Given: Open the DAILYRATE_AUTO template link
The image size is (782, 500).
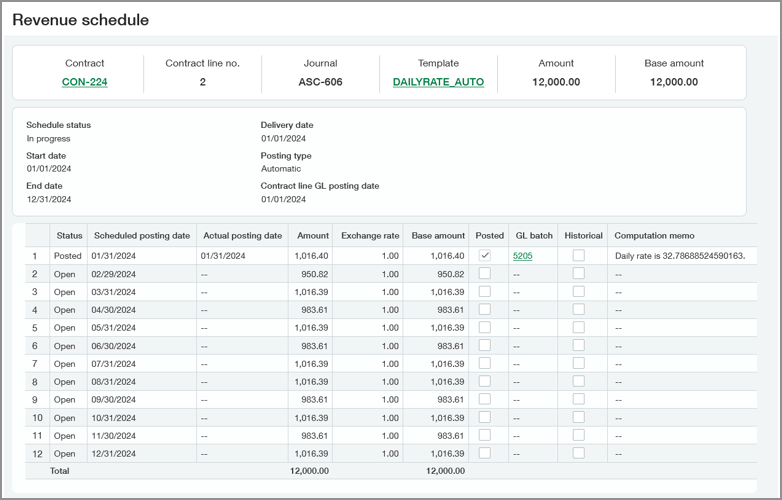Looking at the screenshot, I should click(438, 82).
